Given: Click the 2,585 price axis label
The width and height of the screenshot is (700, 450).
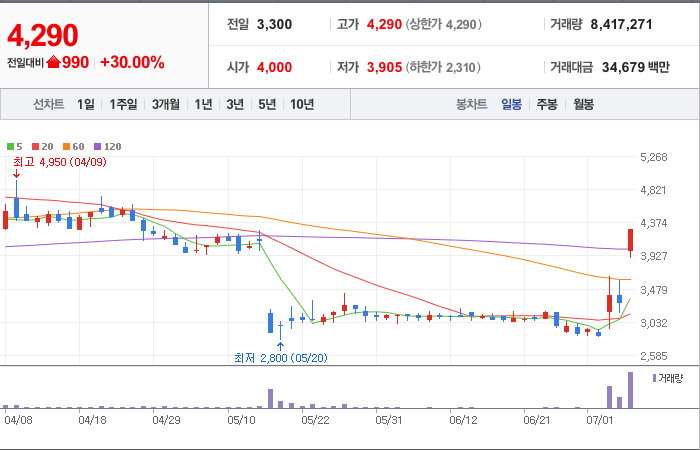Looking at the screenshot, I should click(654, 356).
